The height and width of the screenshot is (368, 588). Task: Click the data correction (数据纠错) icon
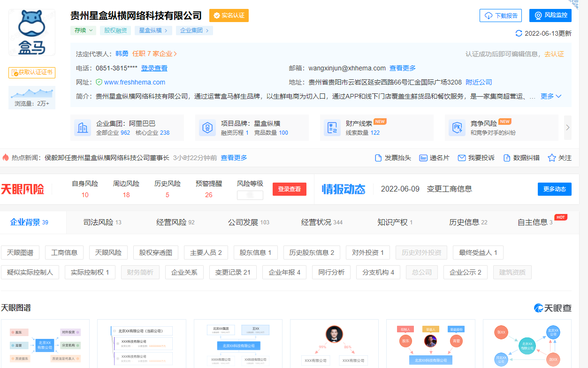pos(507,158)
